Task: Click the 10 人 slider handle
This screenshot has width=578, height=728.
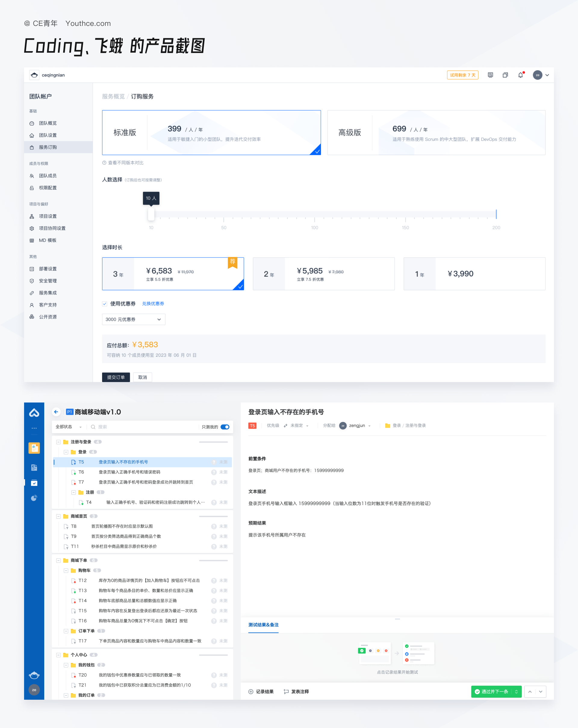Action: (x=151, y=214)
